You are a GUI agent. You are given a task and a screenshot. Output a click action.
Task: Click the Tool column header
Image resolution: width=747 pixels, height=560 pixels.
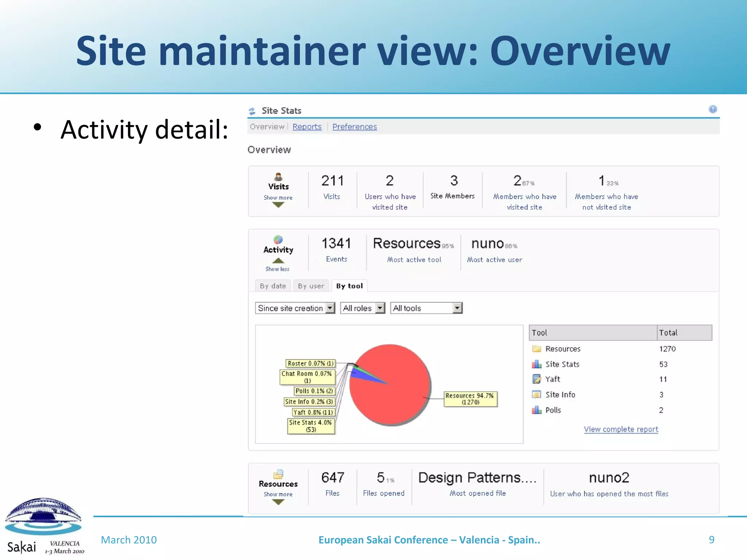pos(593,332)
